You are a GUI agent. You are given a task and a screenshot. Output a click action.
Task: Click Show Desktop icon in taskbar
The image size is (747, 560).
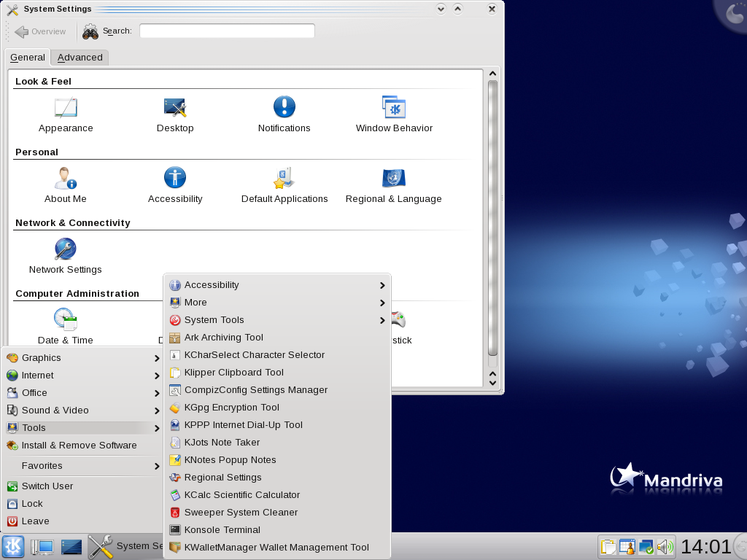[x=42, y=547]
